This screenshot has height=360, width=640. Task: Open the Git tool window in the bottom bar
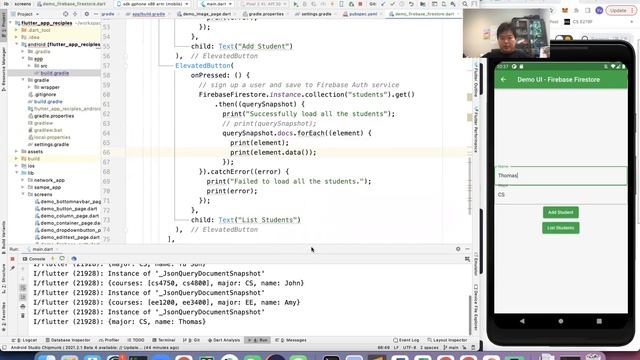pyautogui.click(x=192, y=340)
